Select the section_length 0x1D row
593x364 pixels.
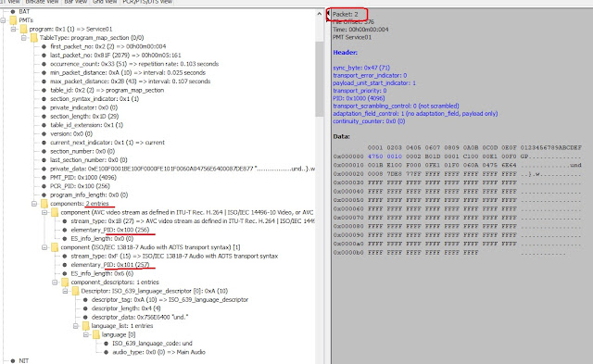click(x=84, y=116)
